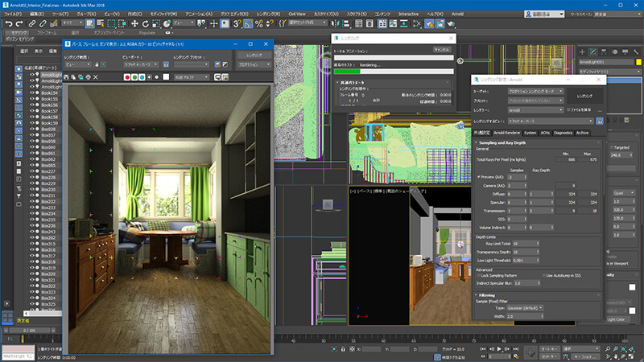644x362 pixels.
Task: Open Render Setup teapot icon
Action: pos(429,24)
